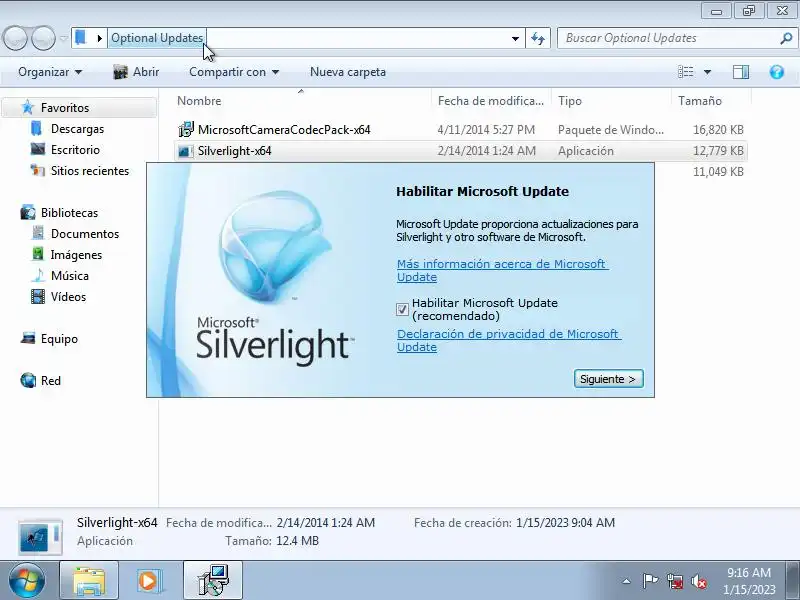Open the address bar history dropdown
Viewport: 800px width, 600px height.
tap(515, 39)
